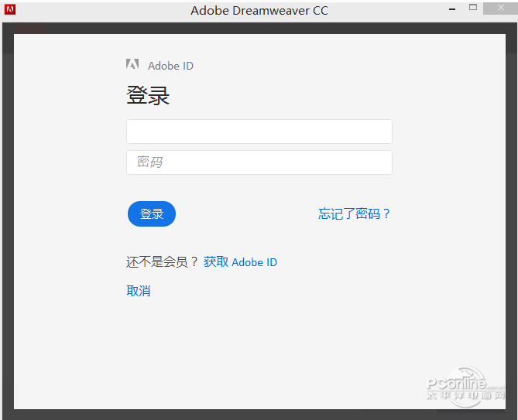The height and width of the screenshot is (420, 518).
Task: Click the large 登录 heading
Action: coord(148,96)
